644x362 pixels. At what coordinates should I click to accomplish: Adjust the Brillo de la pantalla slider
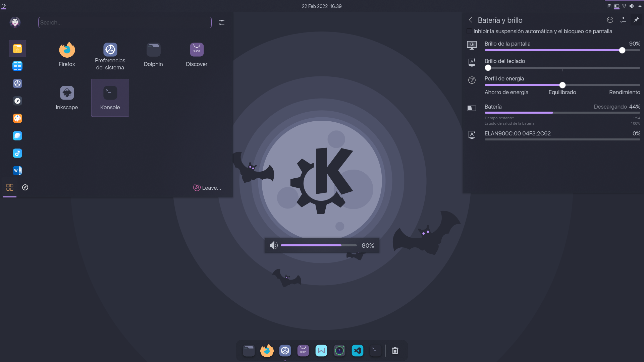[562, 50]
